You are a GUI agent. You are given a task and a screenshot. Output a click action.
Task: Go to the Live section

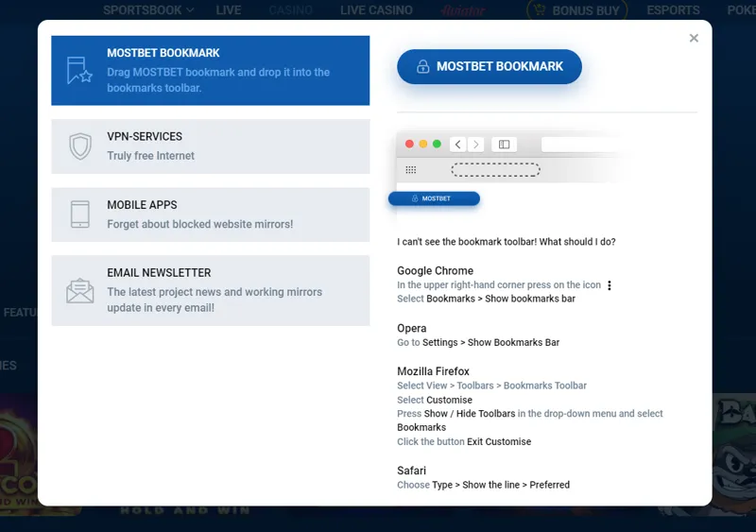(229, 10)
